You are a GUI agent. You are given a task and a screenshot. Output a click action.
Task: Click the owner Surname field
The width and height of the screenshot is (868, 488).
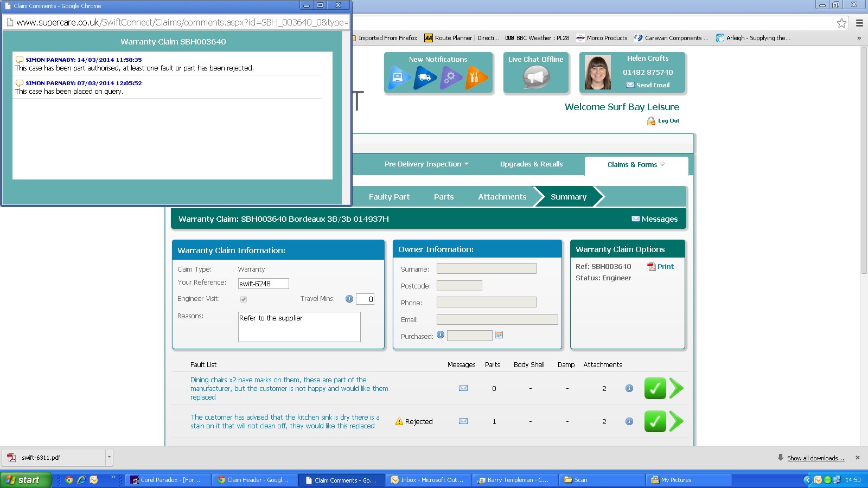point(487,269)
